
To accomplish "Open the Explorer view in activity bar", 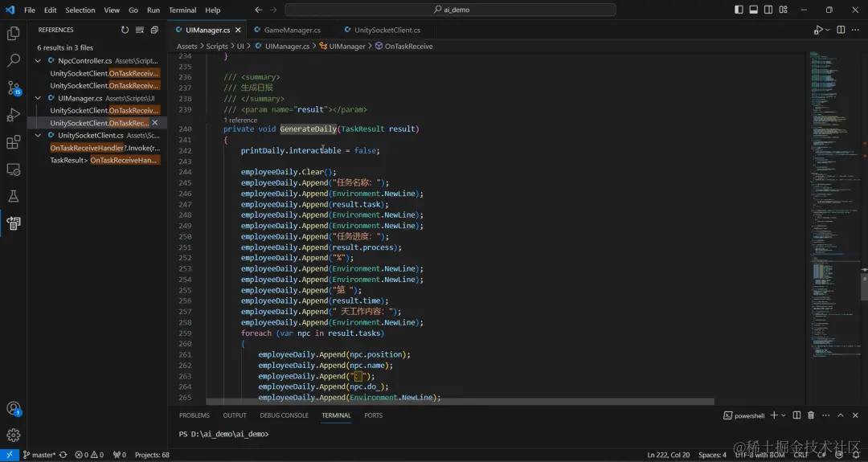I will [14, 33].
